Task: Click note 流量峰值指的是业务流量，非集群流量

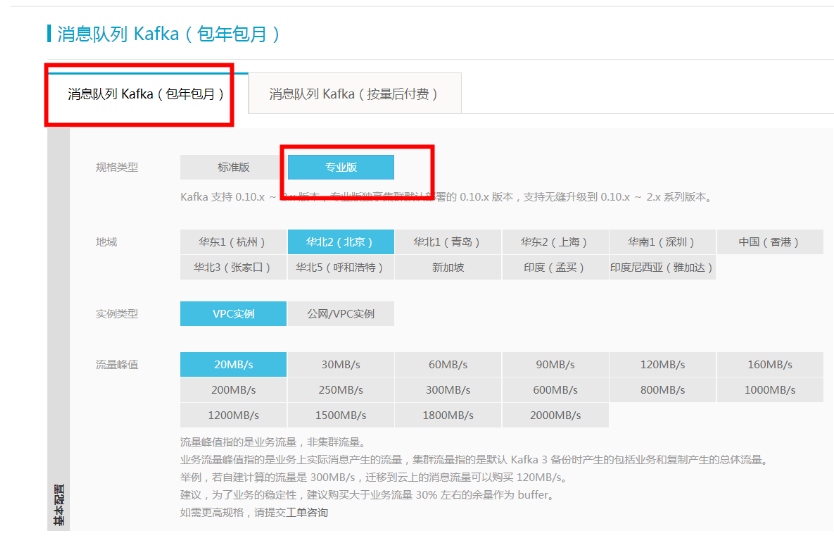Action: coord(272,442)
